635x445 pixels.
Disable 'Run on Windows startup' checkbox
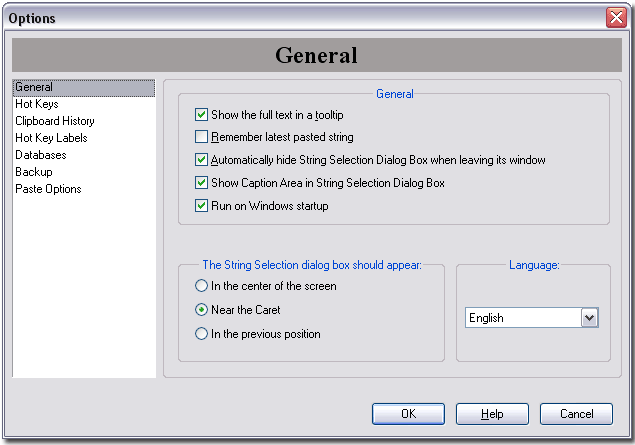click(201, 206)
